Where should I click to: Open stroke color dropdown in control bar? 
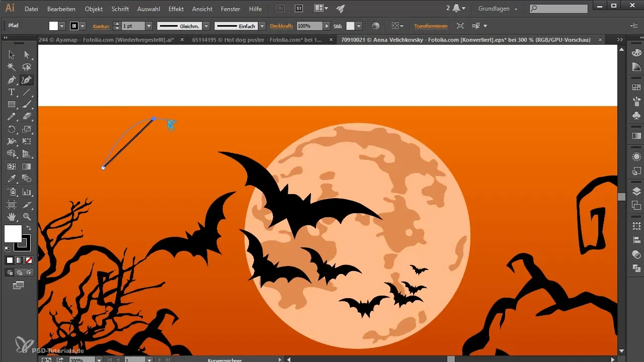(83, 26)
